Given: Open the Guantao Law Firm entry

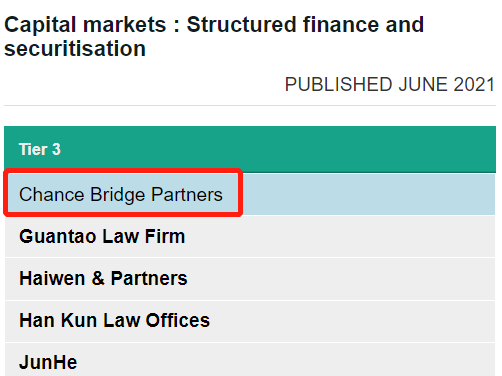Looking at the screenshot, I should pos(102,236).
